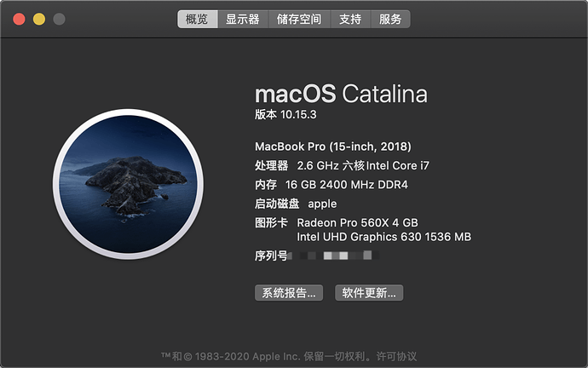Click the blurred 序列号 serial number
588x368 pixels.
click(334, 256)
